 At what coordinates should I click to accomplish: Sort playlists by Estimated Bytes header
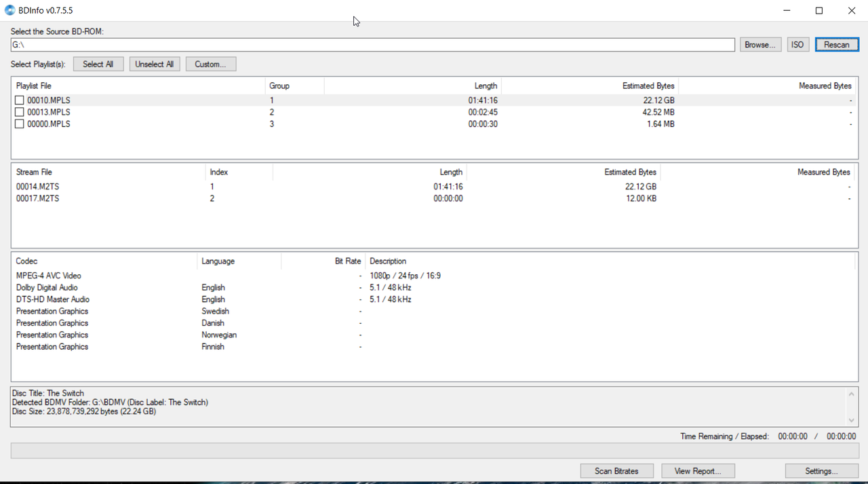pyautogui.click(x=590, y=86)
